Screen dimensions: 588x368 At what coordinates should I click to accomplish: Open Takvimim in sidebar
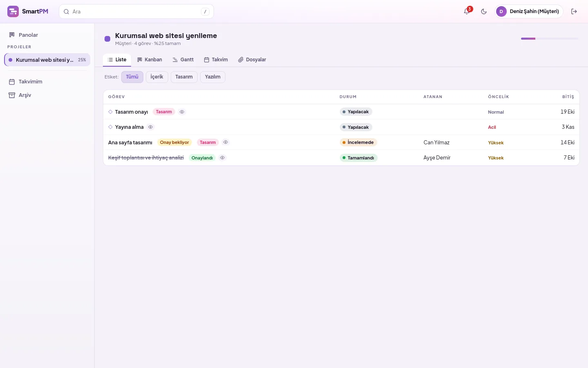click(47, 81)
